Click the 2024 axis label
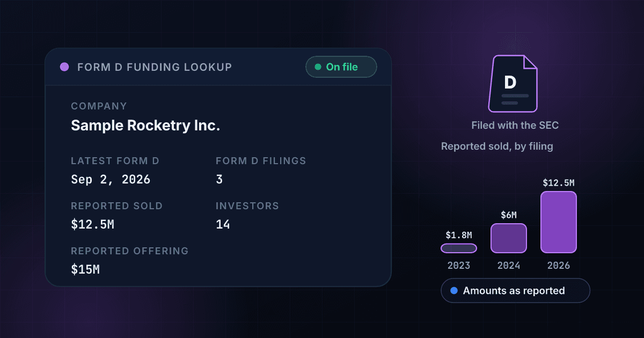The height and width of the screenshot is (338, 644). tap(509, 265)
